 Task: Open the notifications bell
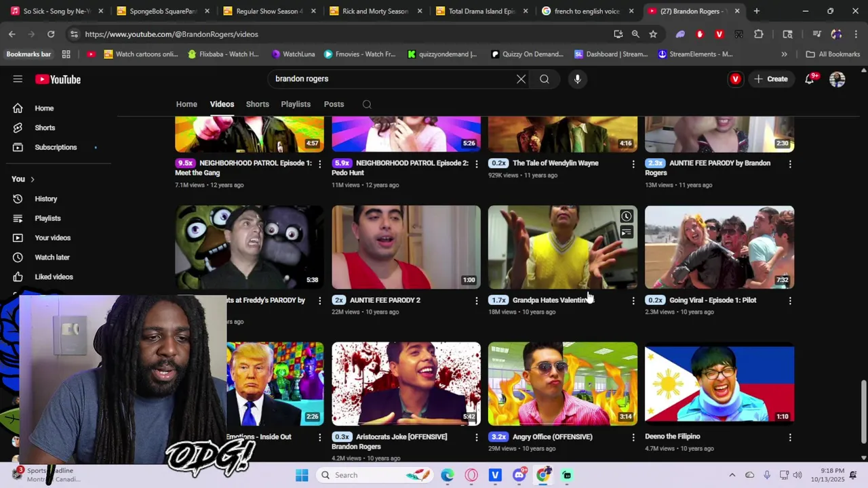coord(810,79)
